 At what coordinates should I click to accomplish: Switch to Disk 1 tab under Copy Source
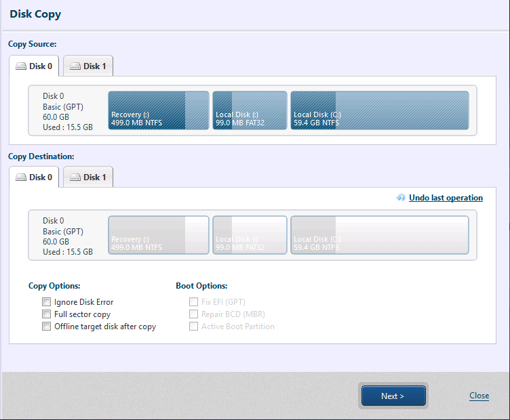88,66
